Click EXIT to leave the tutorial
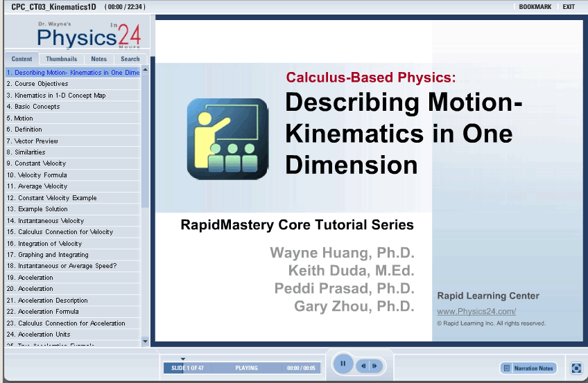Screen dimensions: 588x383 pyautogui.click(x=569, y=7)
